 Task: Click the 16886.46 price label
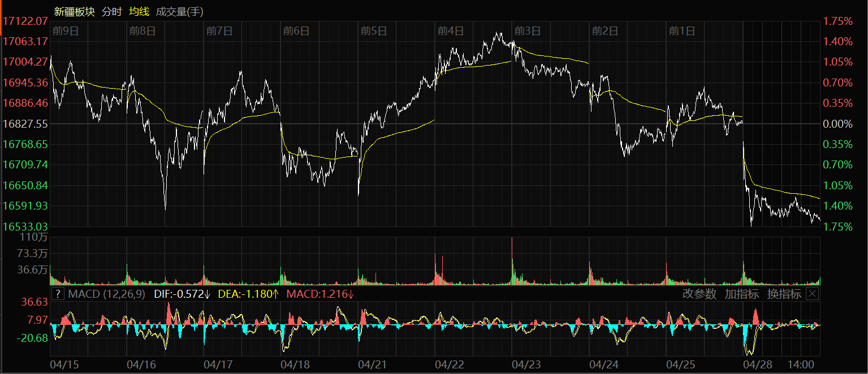25,103
